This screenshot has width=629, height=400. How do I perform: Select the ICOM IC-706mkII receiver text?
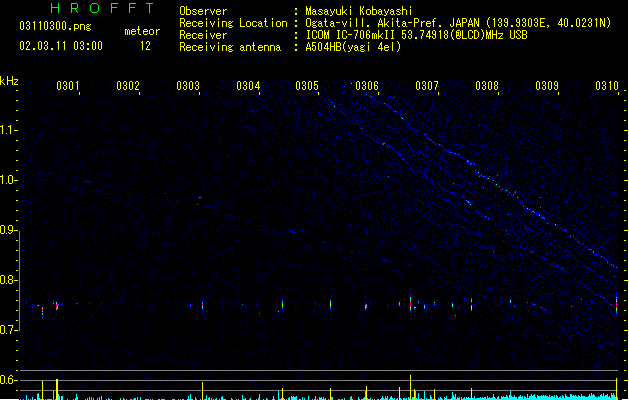[416, 35]
